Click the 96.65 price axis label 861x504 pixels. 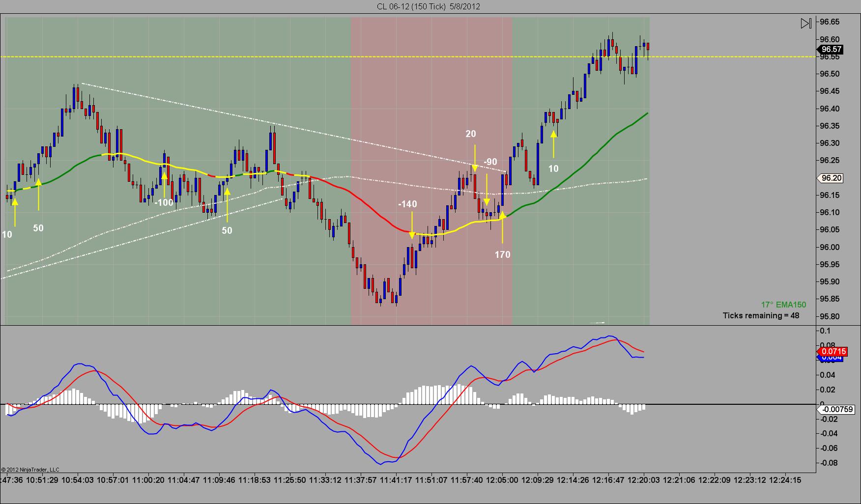(830, 22)
